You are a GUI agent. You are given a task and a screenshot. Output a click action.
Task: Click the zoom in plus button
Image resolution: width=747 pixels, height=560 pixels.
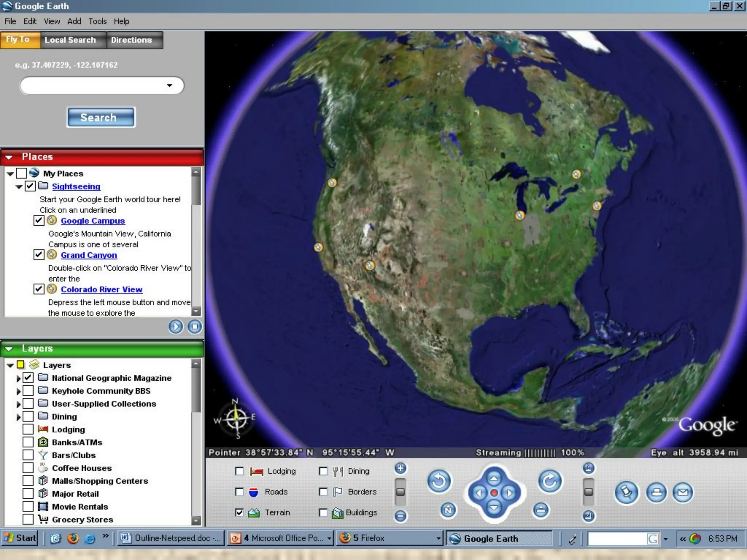point(400,468)
